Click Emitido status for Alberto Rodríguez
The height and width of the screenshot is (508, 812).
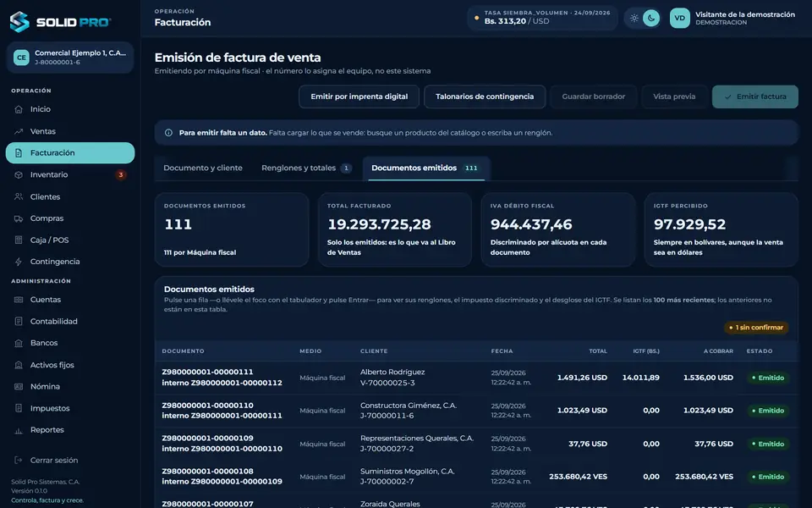768,378
